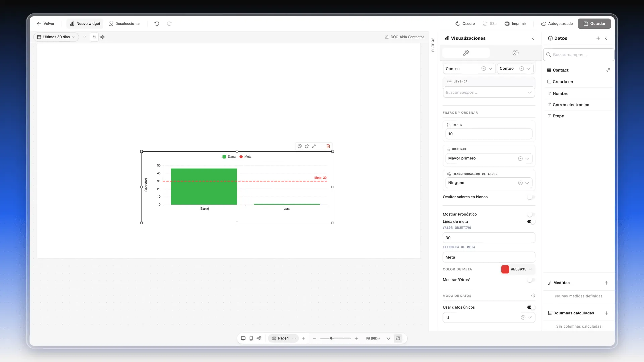This screenshot has width=644, height=362.
Task: Zoom out with the minus icon
Action: pyautogui.click(x=314, y=338)
